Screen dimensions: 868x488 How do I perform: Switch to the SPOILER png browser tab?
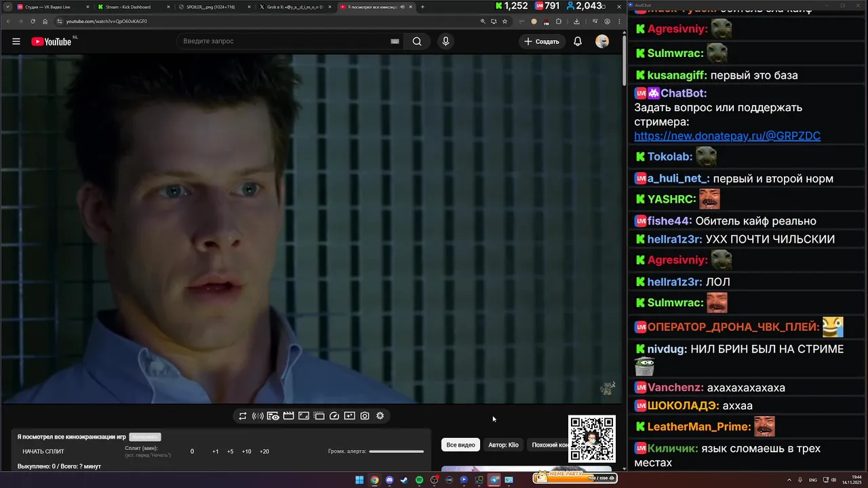point(214,7)
